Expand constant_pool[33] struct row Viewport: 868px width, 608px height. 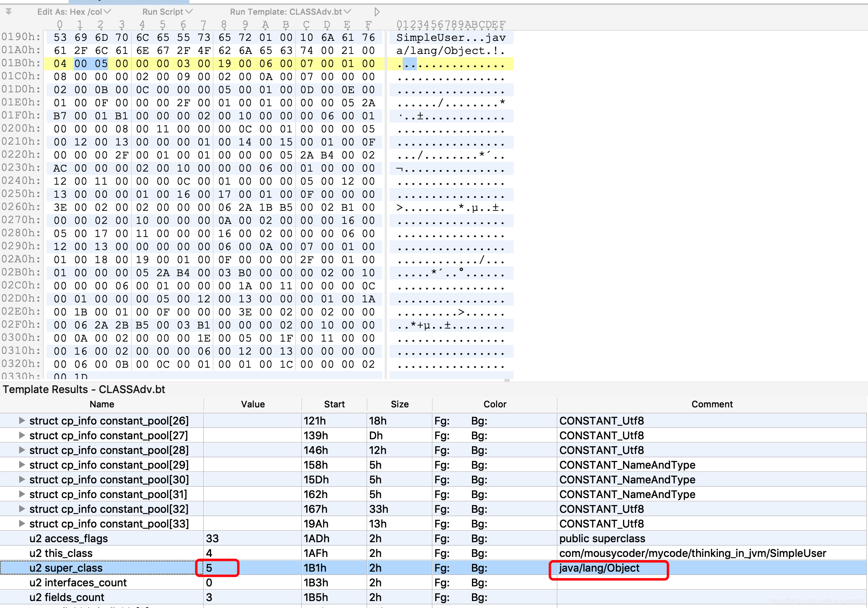(22, 523)
